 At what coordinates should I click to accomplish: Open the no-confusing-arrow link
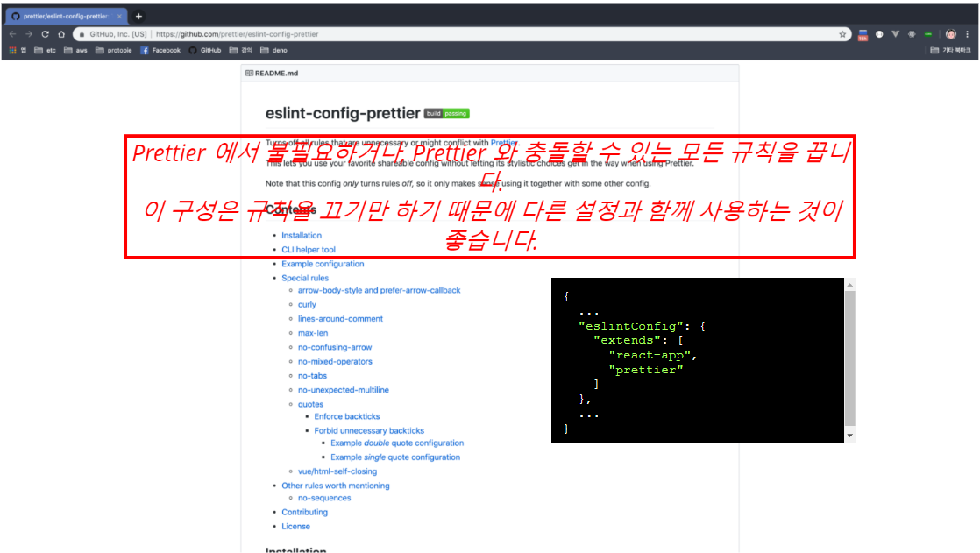click(334, 347)
